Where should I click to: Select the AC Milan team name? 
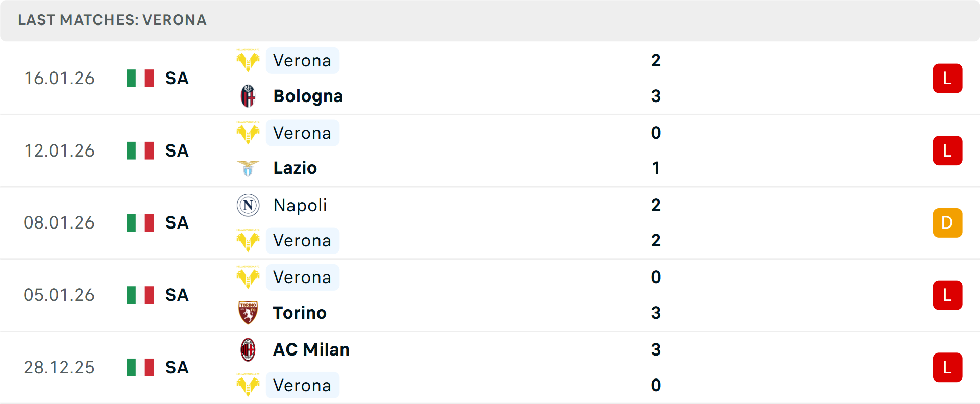(x=311, y=350)
